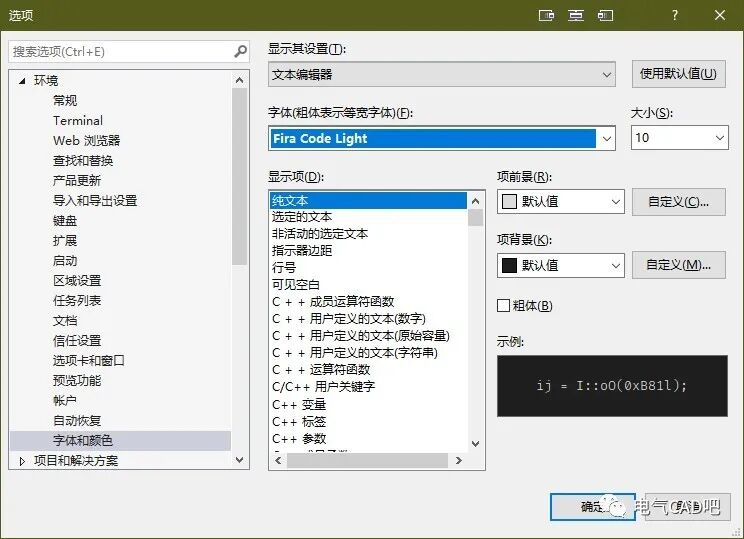This screenshot has height=539, width=744.
Task: Click 使用默认值(U) button
Action: pos(678,74)
